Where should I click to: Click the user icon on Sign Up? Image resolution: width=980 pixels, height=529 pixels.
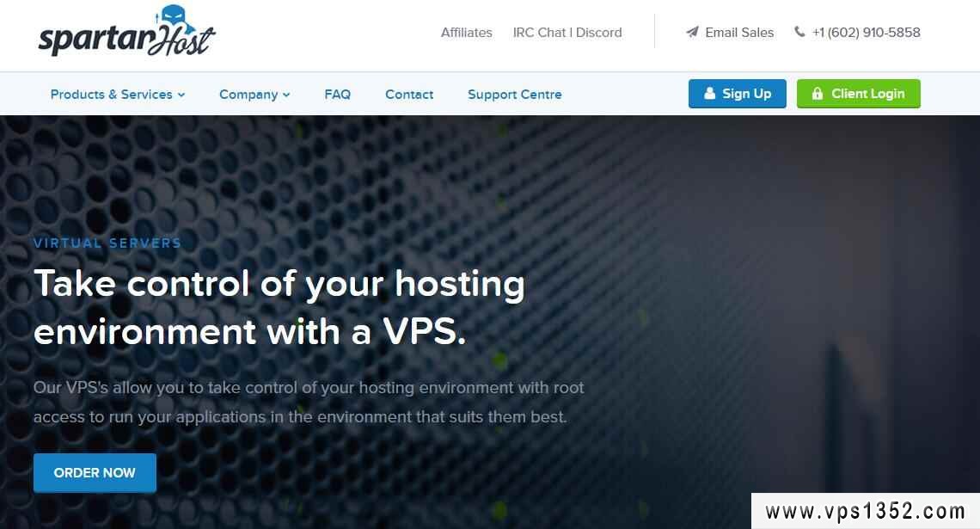[x=709, y=93]
